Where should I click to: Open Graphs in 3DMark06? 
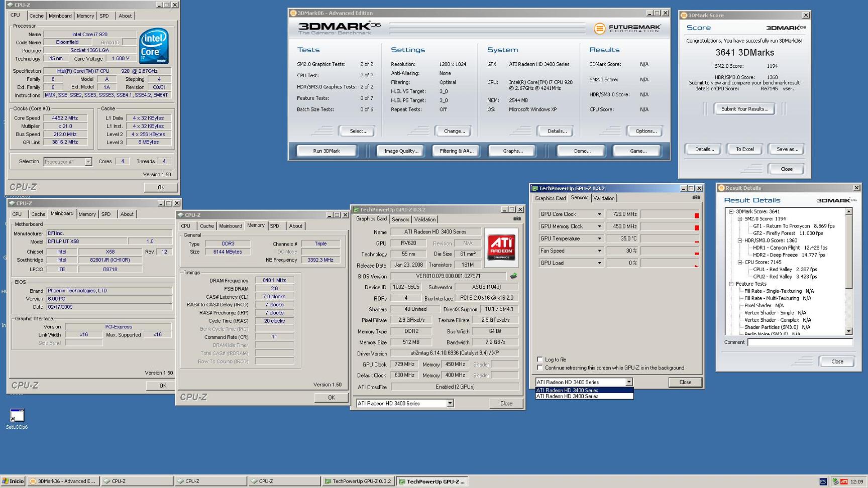[512, 151]
